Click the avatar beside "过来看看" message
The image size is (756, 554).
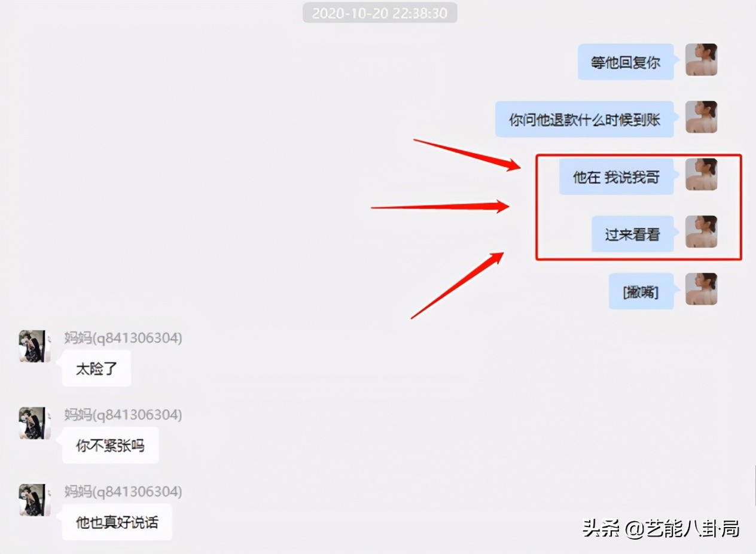[x=701, y=232]
